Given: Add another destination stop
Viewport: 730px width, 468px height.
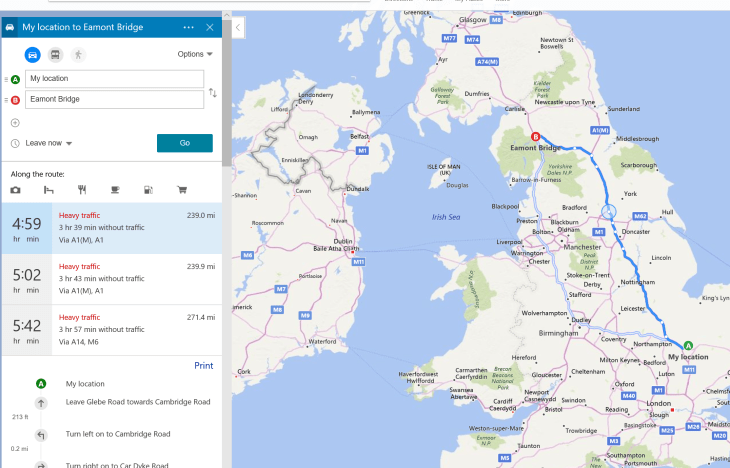Looking at the screenshot, I should [15, 123].
